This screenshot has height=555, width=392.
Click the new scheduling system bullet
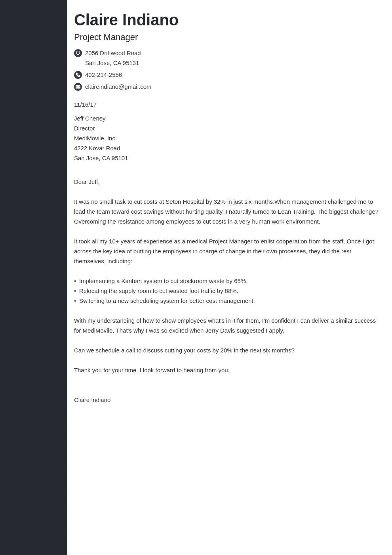pyautogui.click(x=167, y=301)
